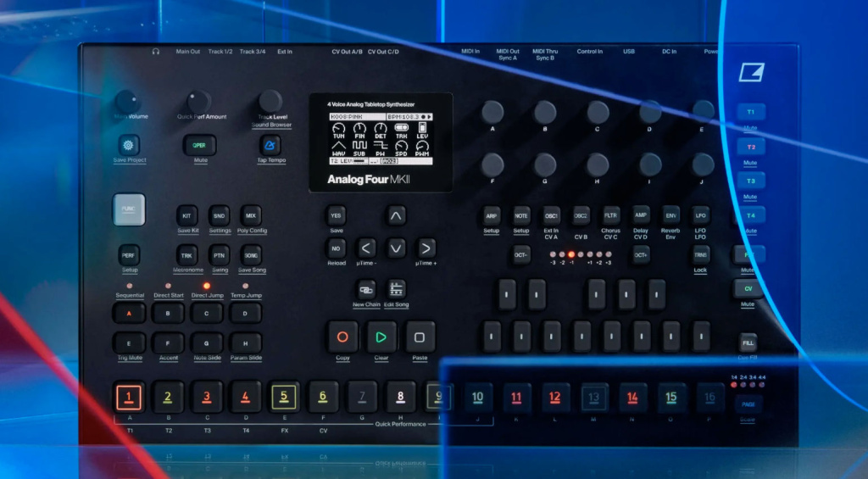868x479 pixels.
Task: Open the MIX poly config button
Action: tap(251, 216)
